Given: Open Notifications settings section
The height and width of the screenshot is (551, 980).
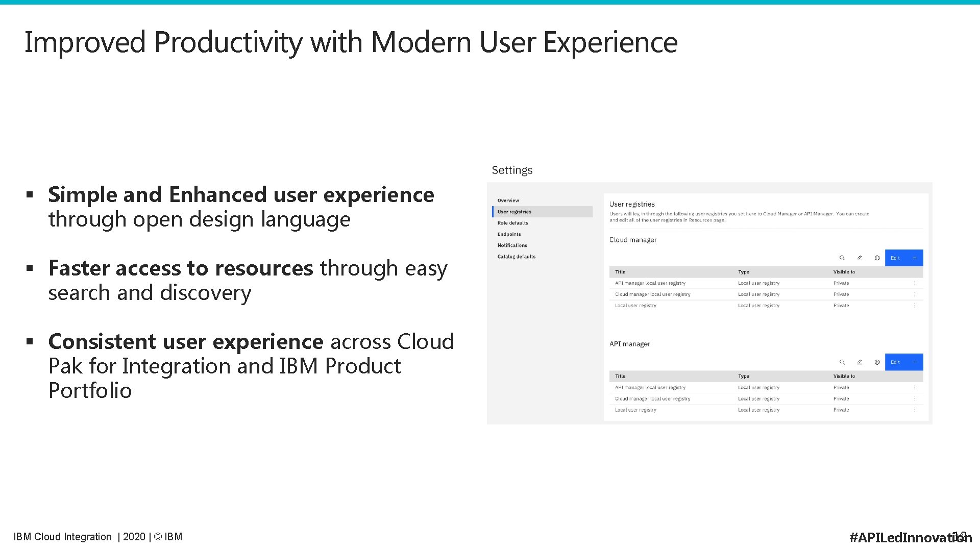Looking at the screenshot, I should [512, 245].
